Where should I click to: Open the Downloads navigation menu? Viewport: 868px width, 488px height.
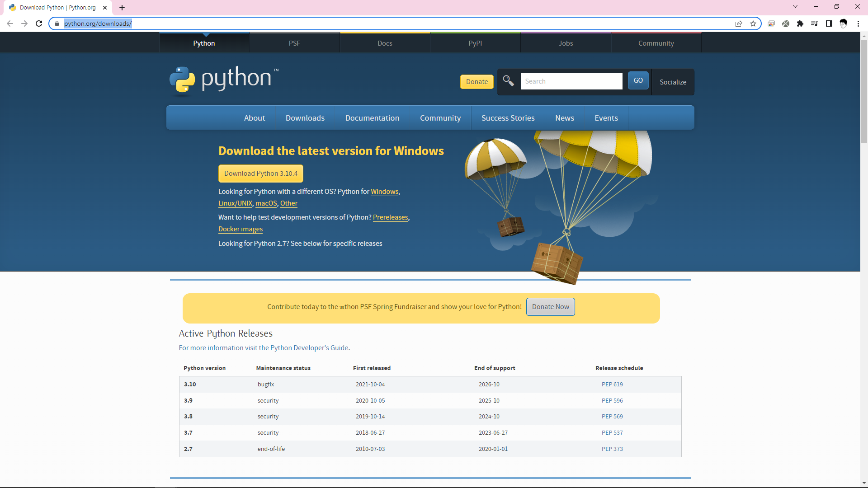coord(305,118)
